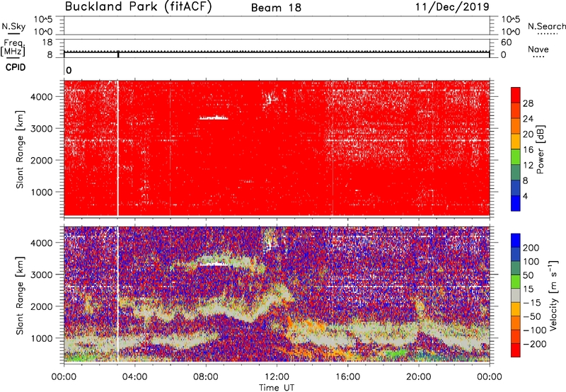Screen dimensions: 566x392
Task: Click 'Slant Range [km]' label of the power panel
Action: [x=20, y=149]
